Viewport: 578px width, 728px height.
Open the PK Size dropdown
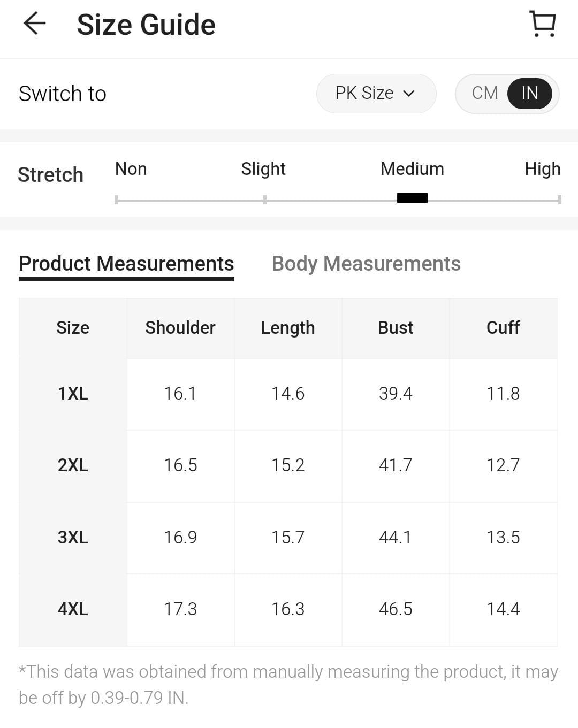[376, 94]
